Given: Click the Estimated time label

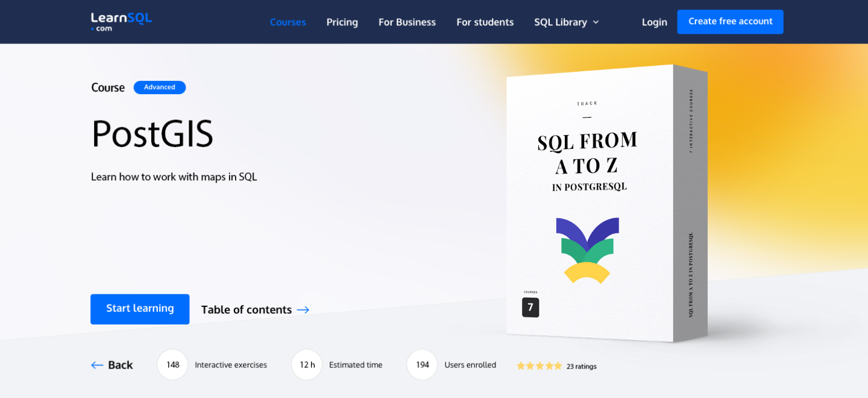Looking at the screenshot, I should pos(356,365).
